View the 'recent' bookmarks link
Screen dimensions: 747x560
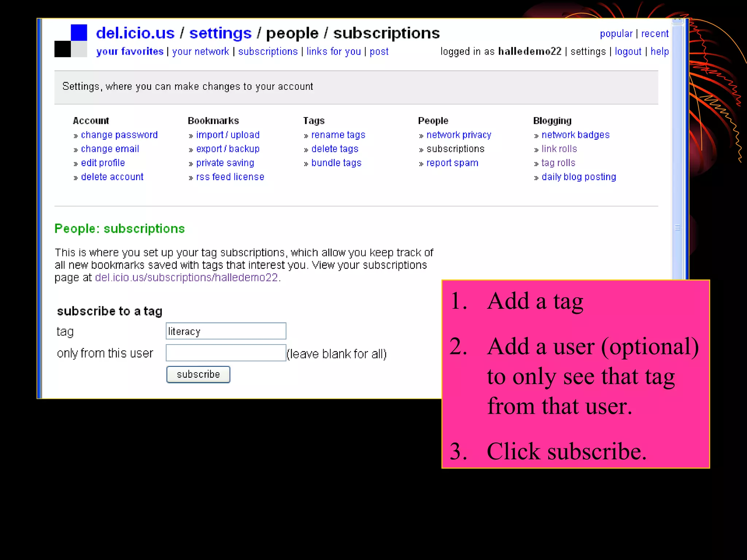point(655,34)
